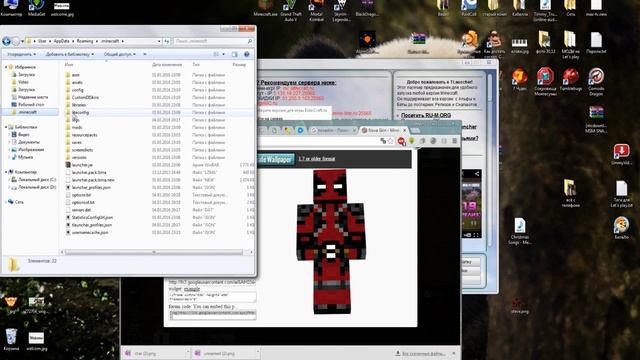Open the Добавить в библиотеку dropdown
Image resolution: width=640 pixels, height=360 pixels.
click(69, 54)
